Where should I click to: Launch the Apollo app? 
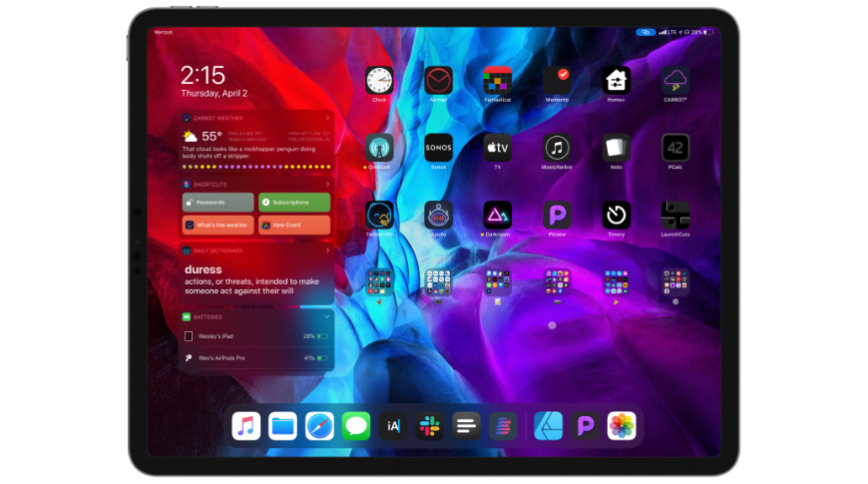pos(438,215)
